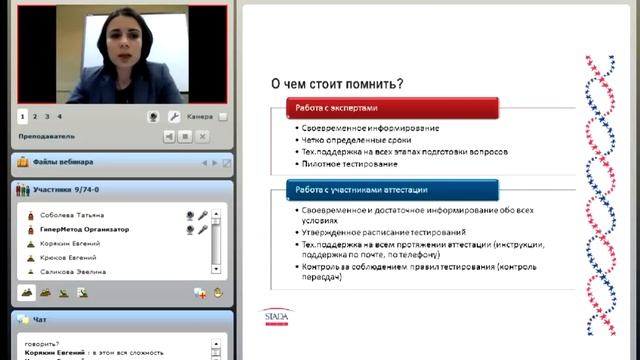Toggle webcam for ГиперМетод Организатор
This screenshot has width=640, height=360.
click(x=190, y=230)
